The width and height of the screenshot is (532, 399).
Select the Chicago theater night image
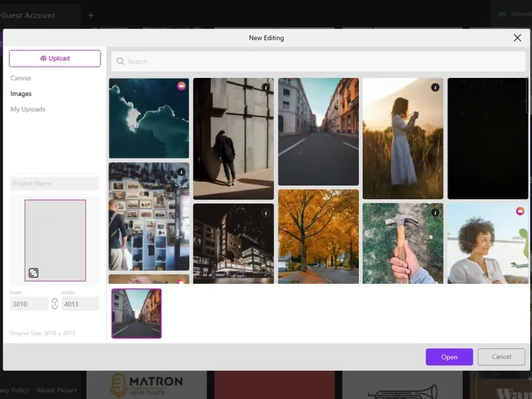pyautogui.click(x=233, y=243)
